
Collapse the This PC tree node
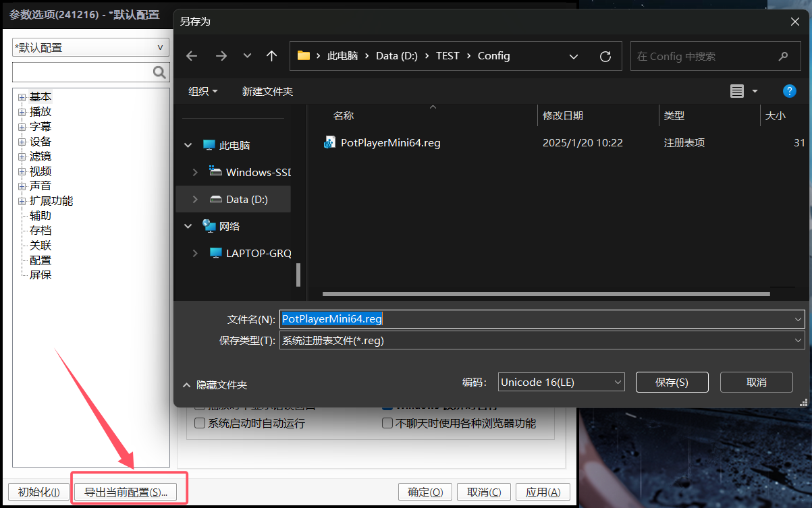tap(188, 145)
